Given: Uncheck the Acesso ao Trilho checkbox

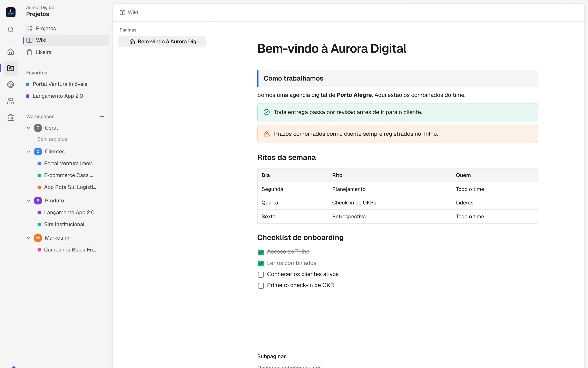Looking at the screenshot, I should pos(261,252).
